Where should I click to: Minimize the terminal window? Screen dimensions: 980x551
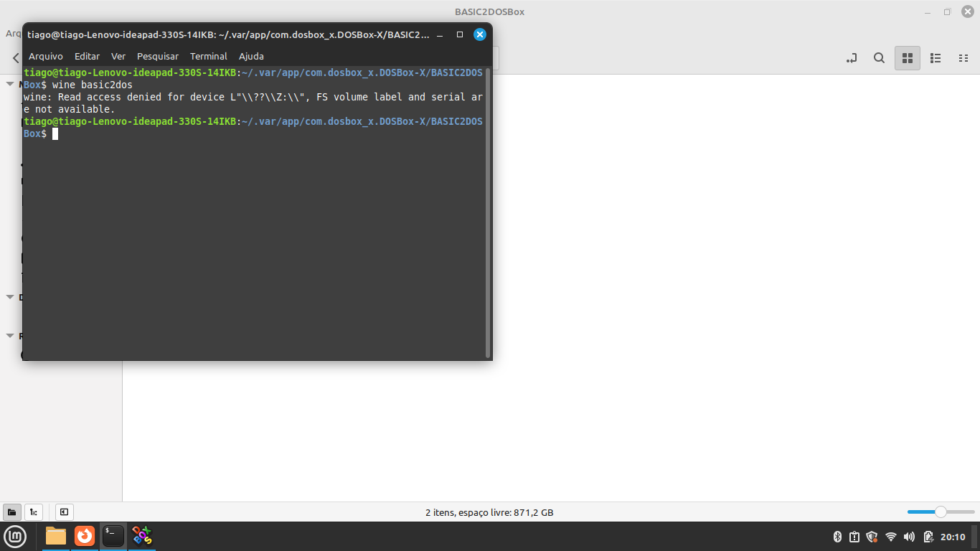pyautogui.click(x=440, y=34)
